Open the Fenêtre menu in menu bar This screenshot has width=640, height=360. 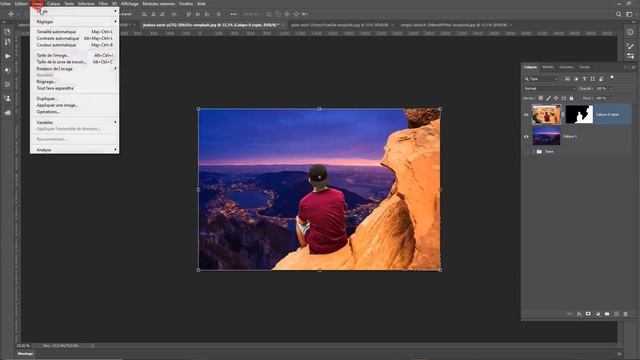click(186, 4)
